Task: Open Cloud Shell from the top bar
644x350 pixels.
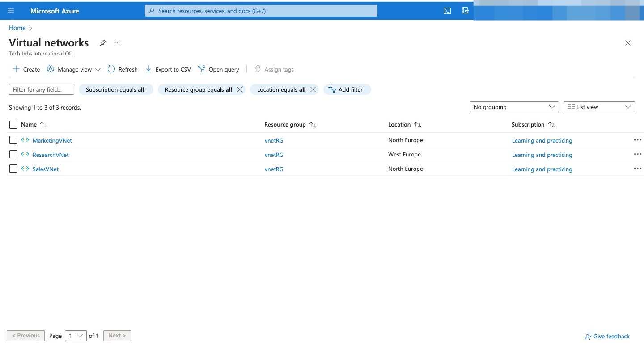Action: [447, 11]
